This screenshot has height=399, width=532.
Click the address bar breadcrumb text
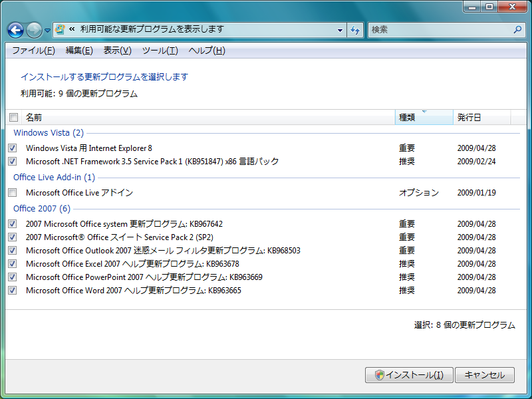pyautogui.click(x=152, y=29)
